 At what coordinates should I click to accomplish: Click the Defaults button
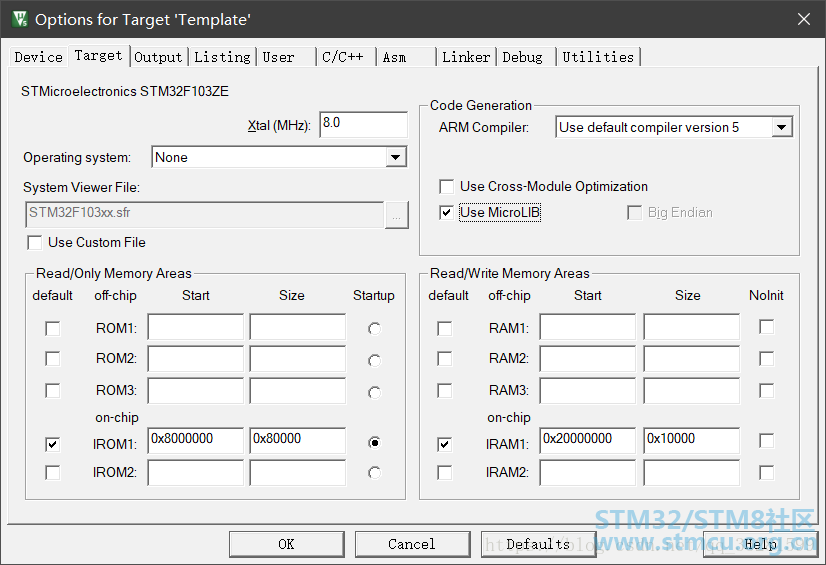[538, 544]
